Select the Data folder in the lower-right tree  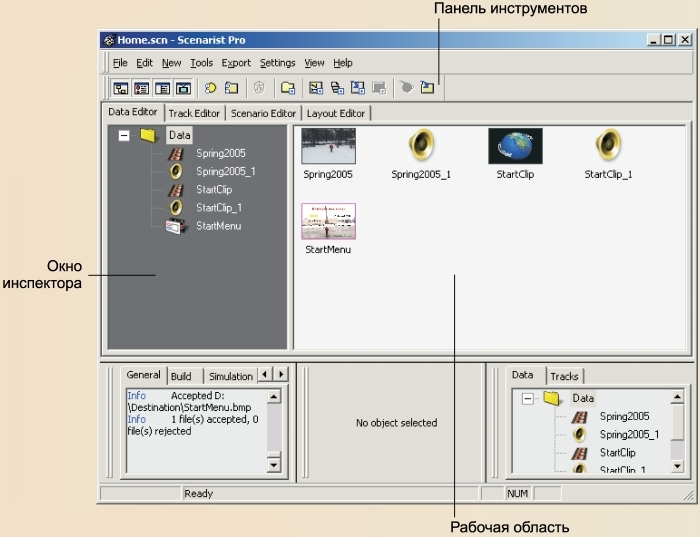583,398
